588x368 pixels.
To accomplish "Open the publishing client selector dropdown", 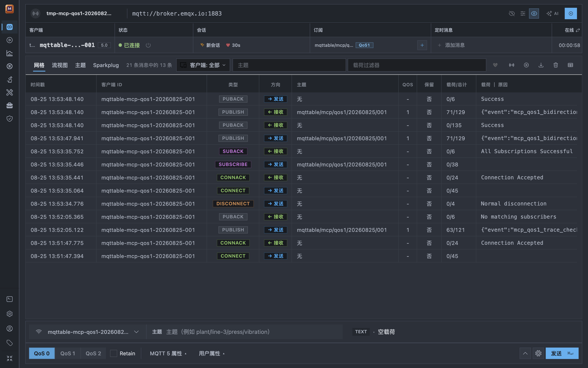I will [87, 332].
